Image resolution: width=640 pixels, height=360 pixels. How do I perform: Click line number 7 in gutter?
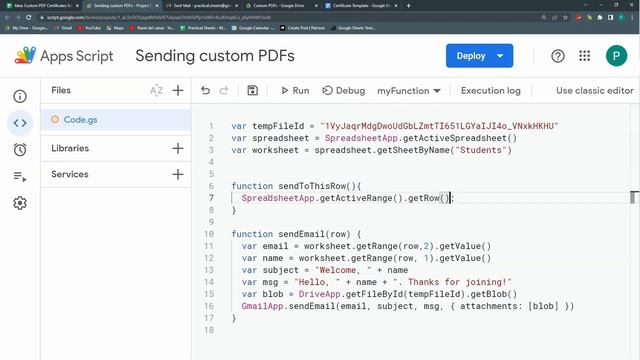coord(211,198)
